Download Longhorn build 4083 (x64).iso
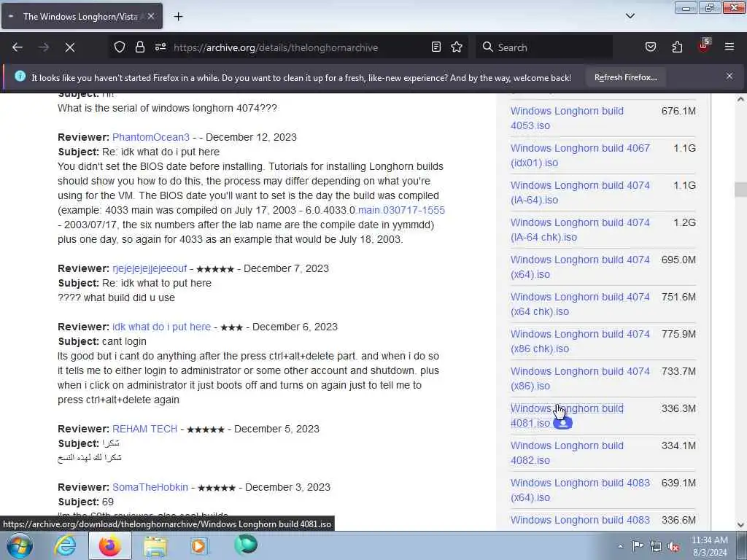The width and height of the screenshot is (747, 560). coord(580,489)
